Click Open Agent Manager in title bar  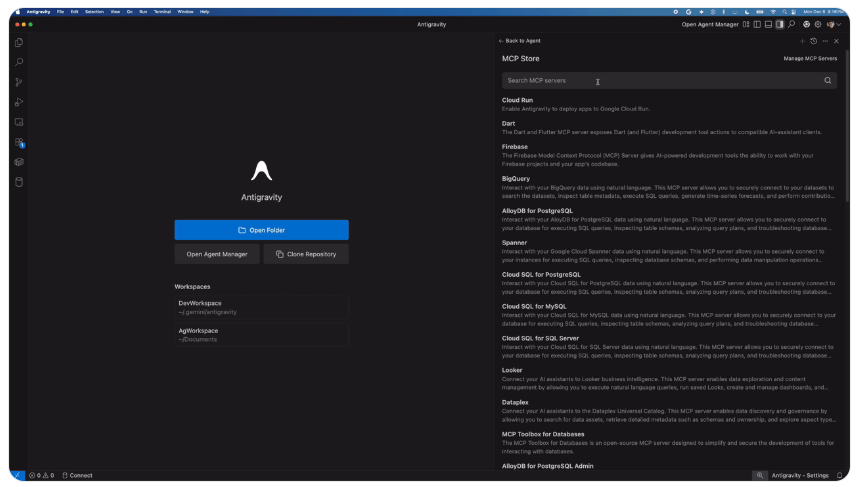click(x=709, y=24)
